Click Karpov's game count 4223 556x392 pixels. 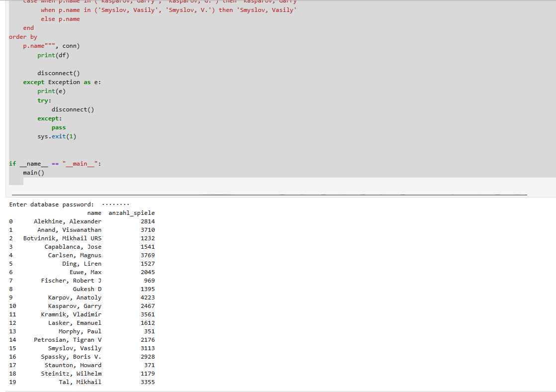(148, 297)
